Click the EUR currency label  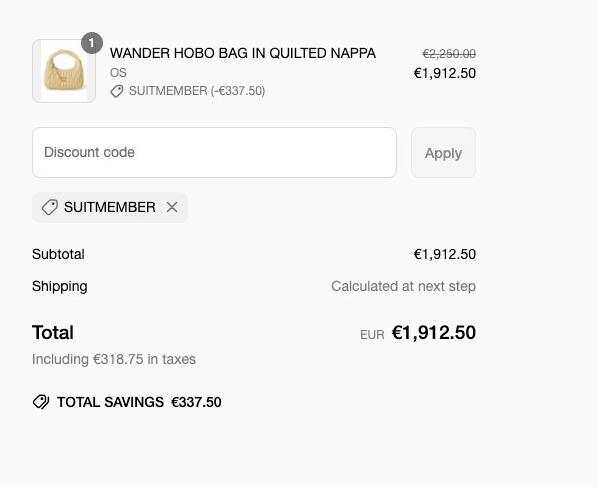[x=372, y=335]
